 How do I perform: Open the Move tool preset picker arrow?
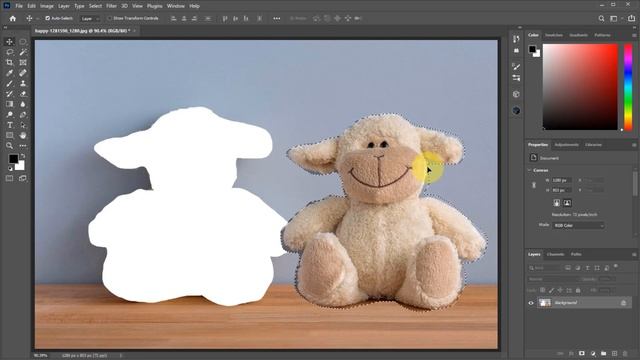coord(38,18)
